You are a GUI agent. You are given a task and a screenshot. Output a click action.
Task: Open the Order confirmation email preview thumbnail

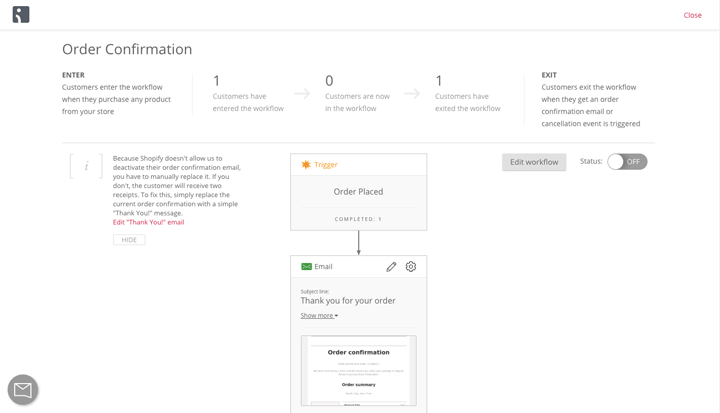358,371
